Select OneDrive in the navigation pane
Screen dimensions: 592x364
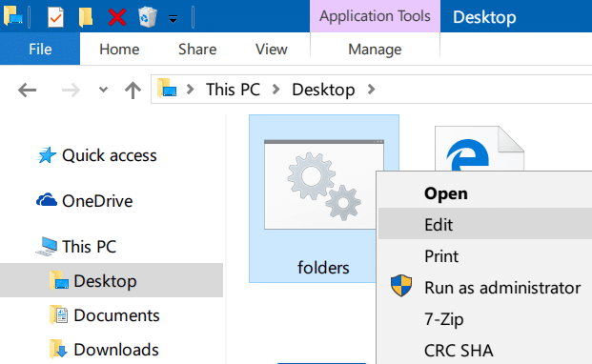tap(97, 201)
